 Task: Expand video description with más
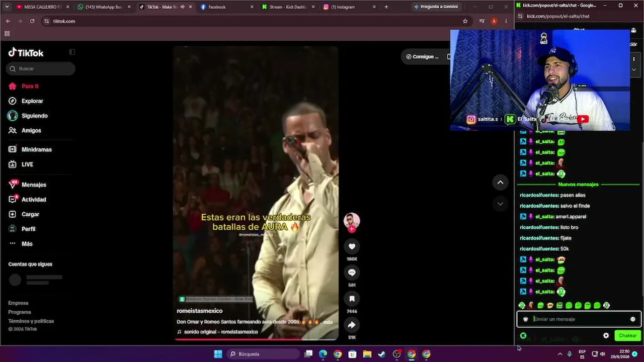click(x=328, y=322)
